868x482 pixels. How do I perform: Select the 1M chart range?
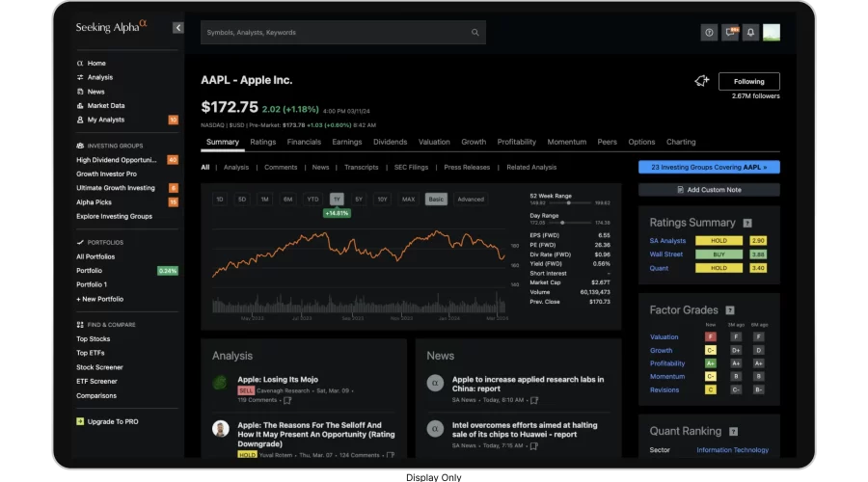click(x=264, y=200)
